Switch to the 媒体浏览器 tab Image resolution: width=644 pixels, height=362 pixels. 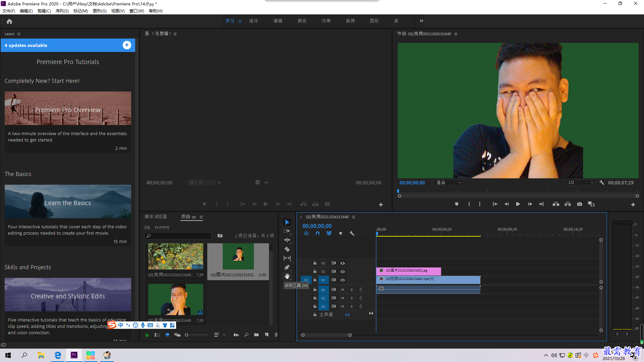coord(156,217)
